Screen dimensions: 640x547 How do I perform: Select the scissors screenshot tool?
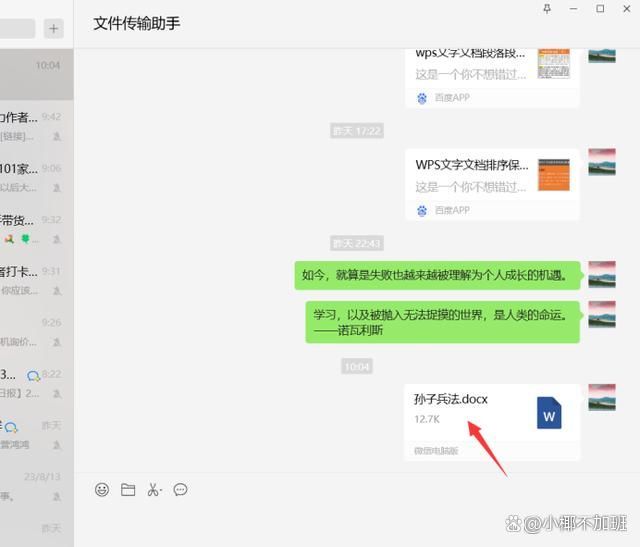(x=154, y=489)
